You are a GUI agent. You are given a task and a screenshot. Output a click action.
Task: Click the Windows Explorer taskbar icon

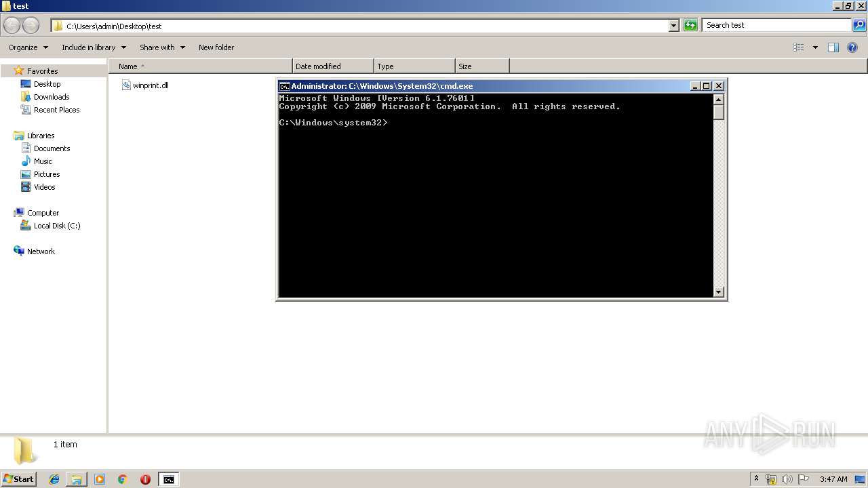77,479
